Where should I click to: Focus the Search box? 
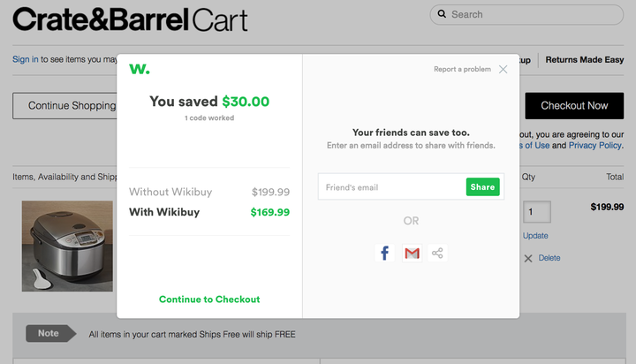[526, 15]
